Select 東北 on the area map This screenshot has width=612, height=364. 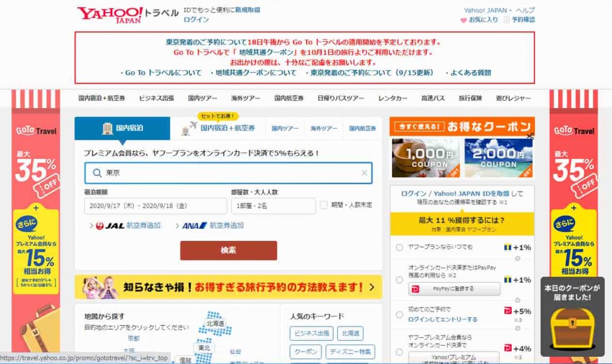click(x=204, y=348)
